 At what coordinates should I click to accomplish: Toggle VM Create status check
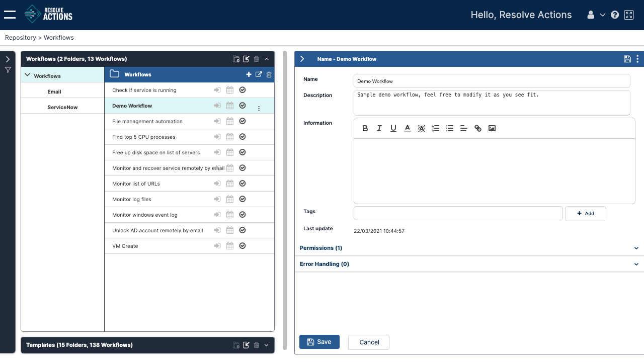(243, 246)
